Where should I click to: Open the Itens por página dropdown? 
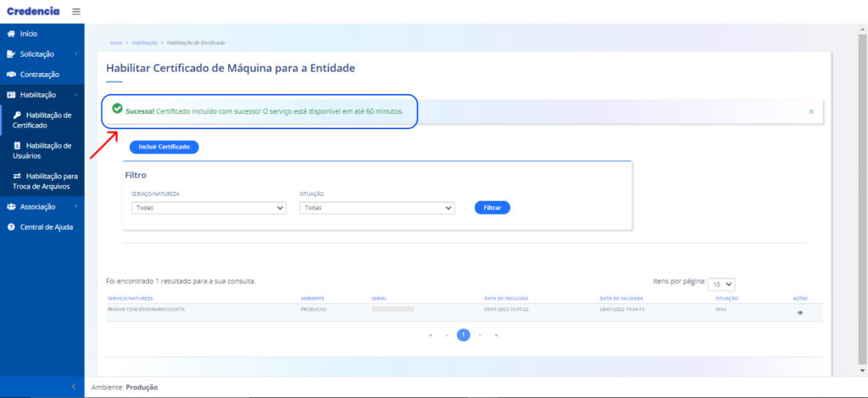(721, 283)
